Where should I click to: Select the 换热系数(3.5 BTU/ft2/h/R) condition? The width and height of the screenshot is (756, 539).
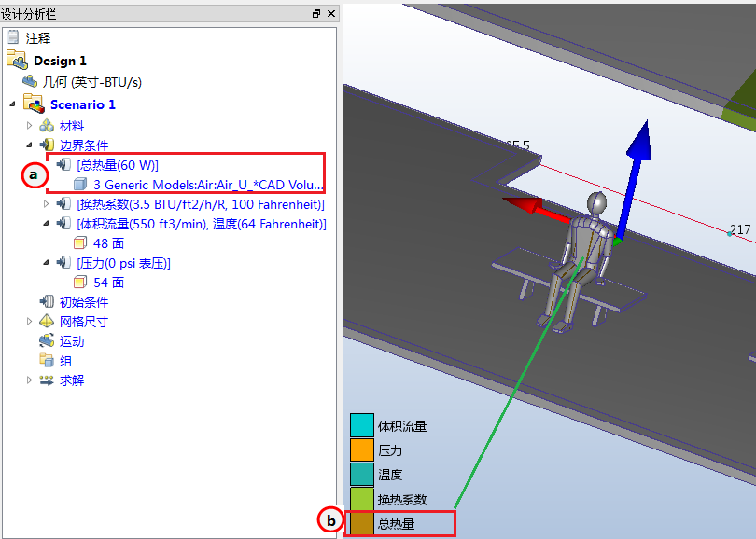pyautogui.click(x=201, y=204)
